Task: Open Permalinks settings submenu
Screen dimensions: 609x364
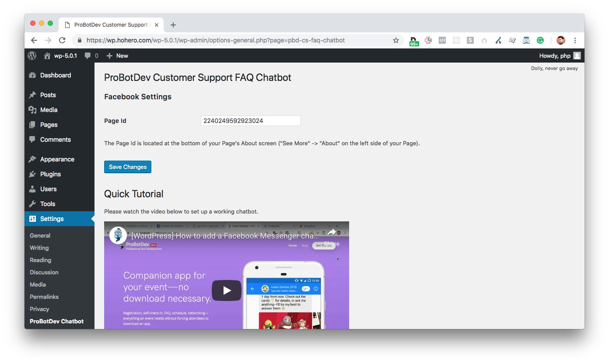Action: (44, 297)
